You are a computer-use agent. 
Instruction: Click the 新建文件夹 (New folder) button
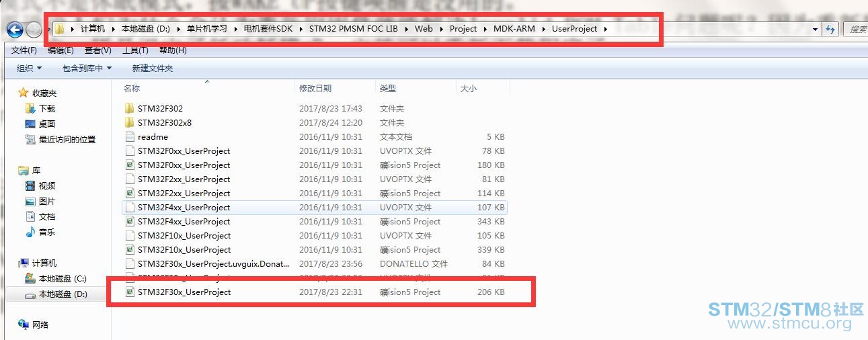(x=153, y=68)
